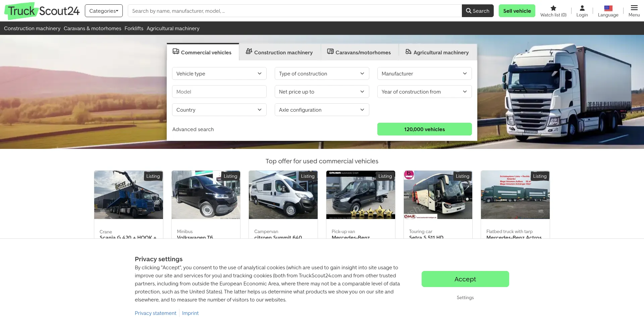Open the Setra touring car thumbnail

[438, 195]
